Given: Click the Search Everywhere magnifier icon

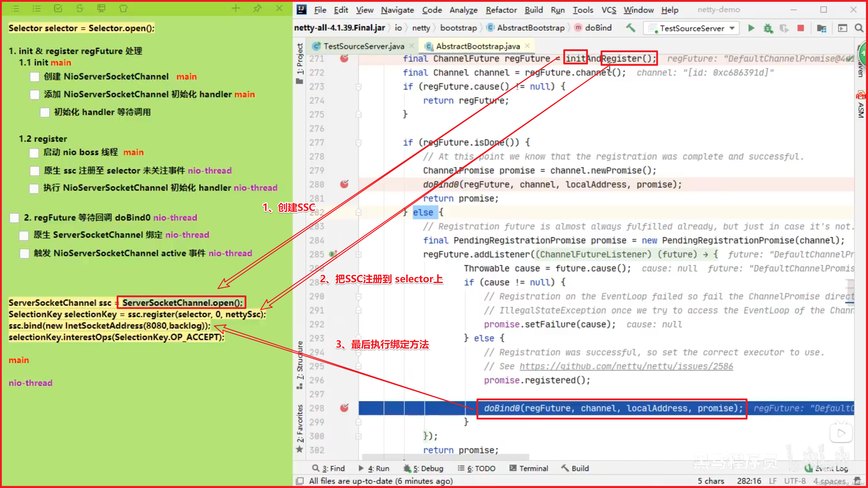Looking at the screenshot, I should pyautogui.click(x=859, y=28).
